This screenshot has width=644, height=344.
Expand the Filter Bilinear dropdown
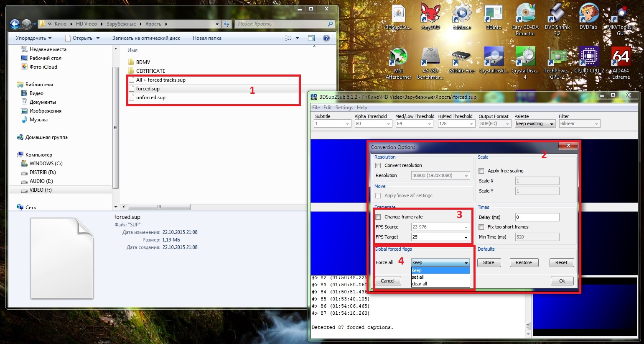coord(579,123)
